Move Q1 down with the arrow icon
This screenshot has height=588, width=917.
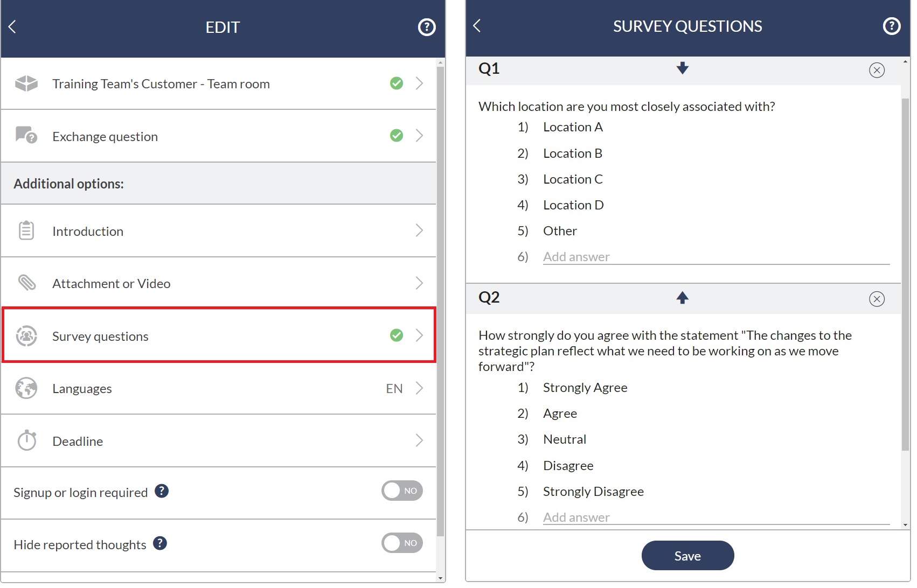tap(683, 68)
